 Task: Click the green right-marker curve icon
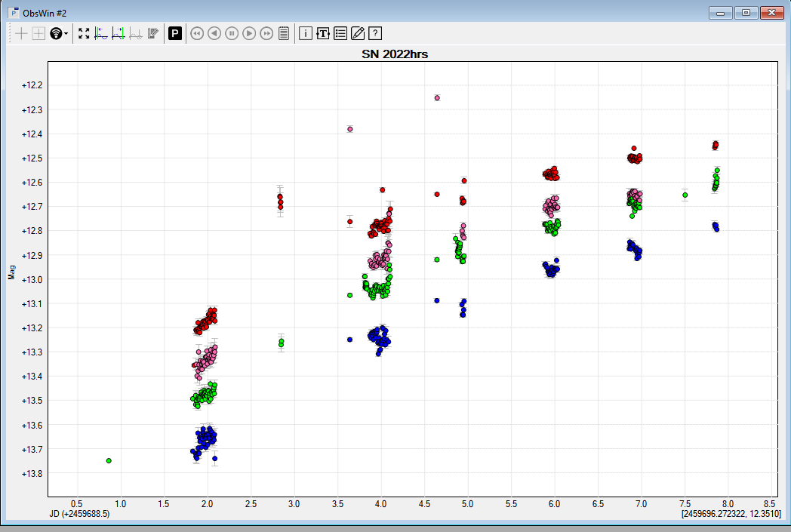pos(118,33)
